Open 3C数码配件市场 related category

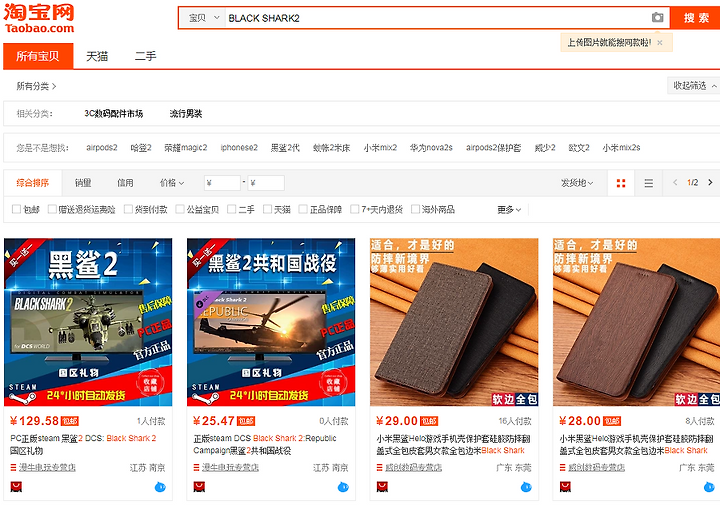pyautogui.click(x=113, y=113)
